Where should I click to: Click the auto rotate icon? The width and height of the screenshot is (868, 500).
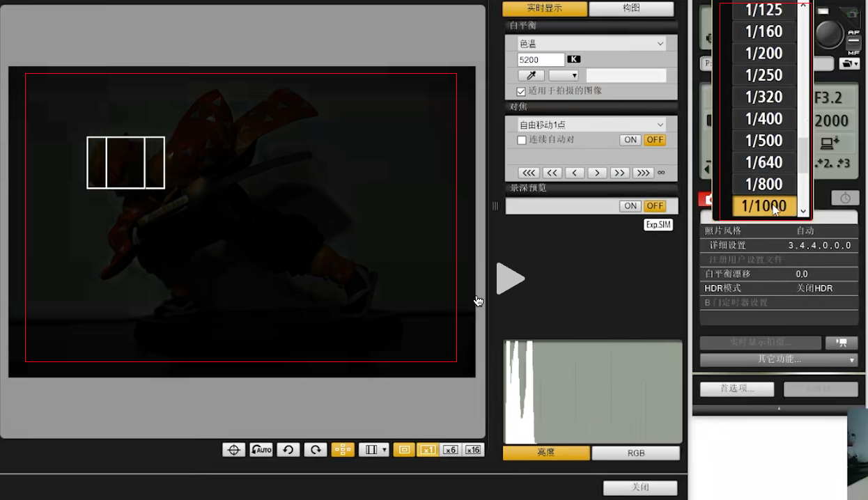(261, 450)
